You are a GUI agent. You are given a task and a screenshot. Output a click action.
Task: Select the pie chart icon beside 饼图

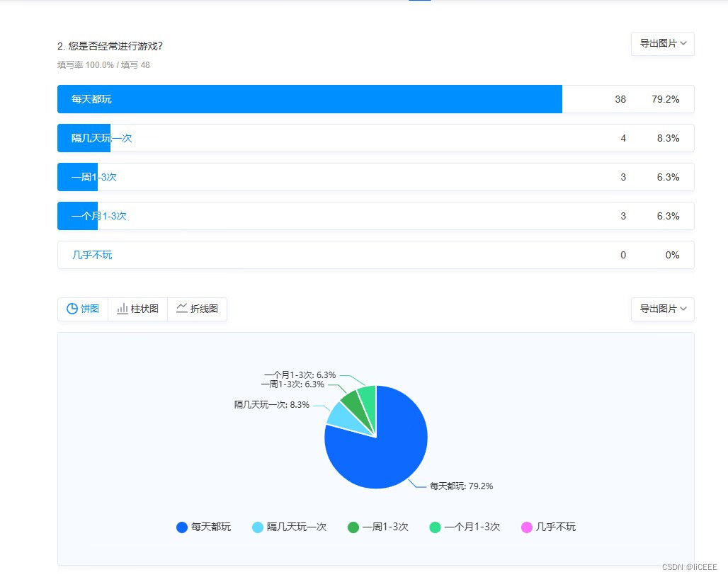click(73, 309)
